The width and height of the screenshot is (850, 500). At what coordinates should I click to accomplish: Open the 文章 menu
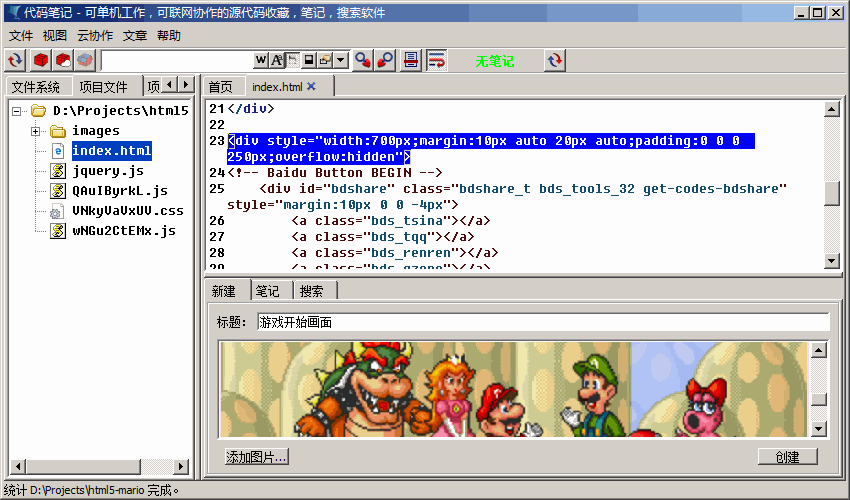(134, 36)
